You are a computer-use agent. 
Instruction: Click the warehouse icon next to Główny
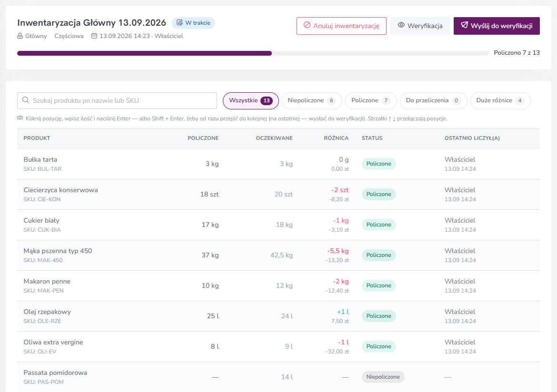pyautogui.click(x=20, y=36)
